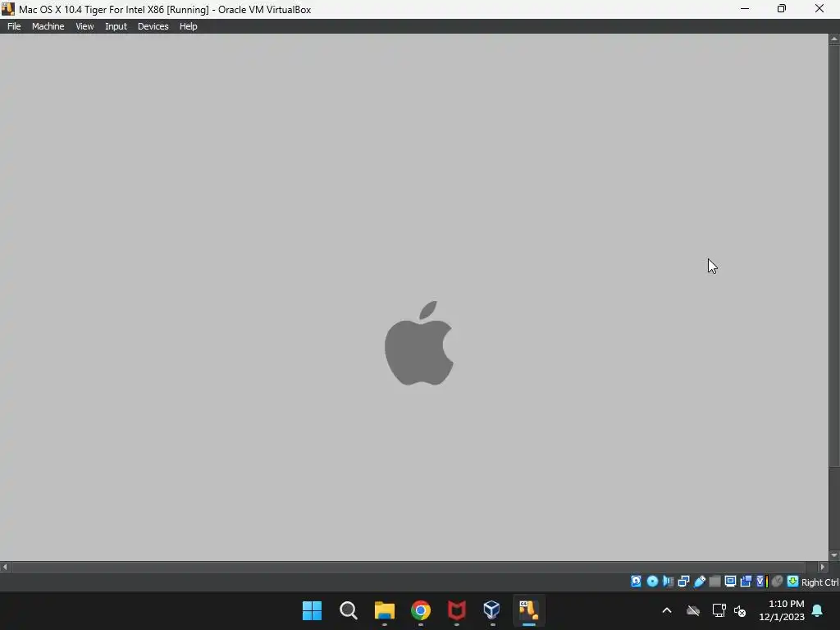Open the clock and date panel

click(782, 610)
